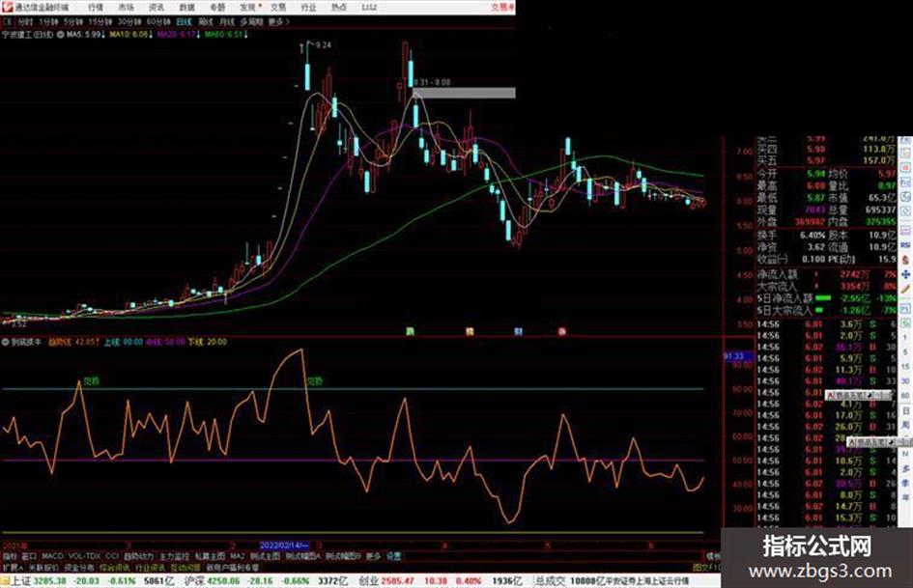Open the 行业 menu

[308, 7]
